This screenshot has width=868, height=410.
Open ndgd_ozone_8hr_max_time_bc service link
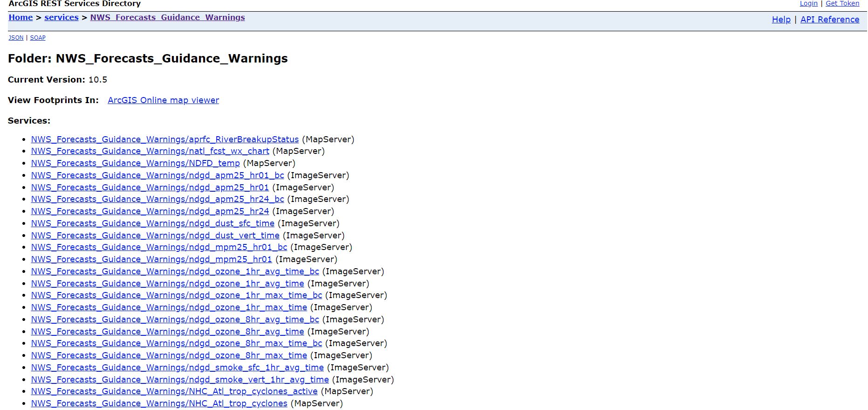tap(177, 343)
